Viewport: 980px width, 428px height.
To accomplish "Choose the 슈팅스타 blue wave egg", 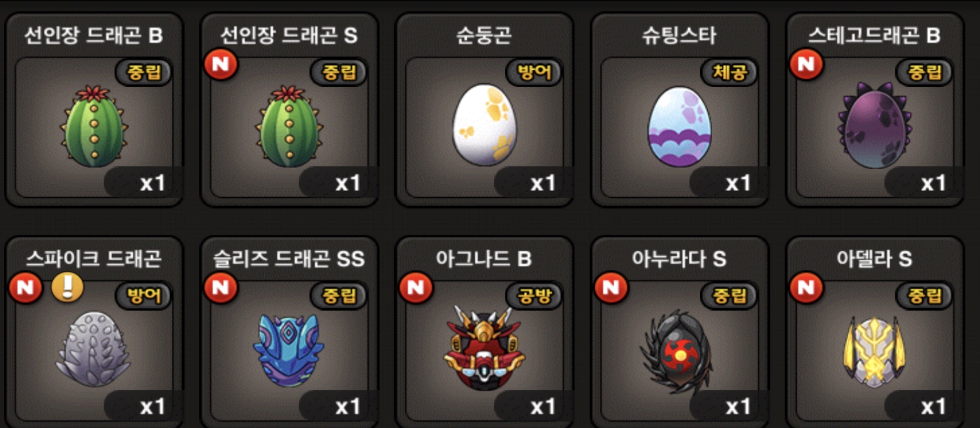I will pyautogui.click(x=679, y=126).
